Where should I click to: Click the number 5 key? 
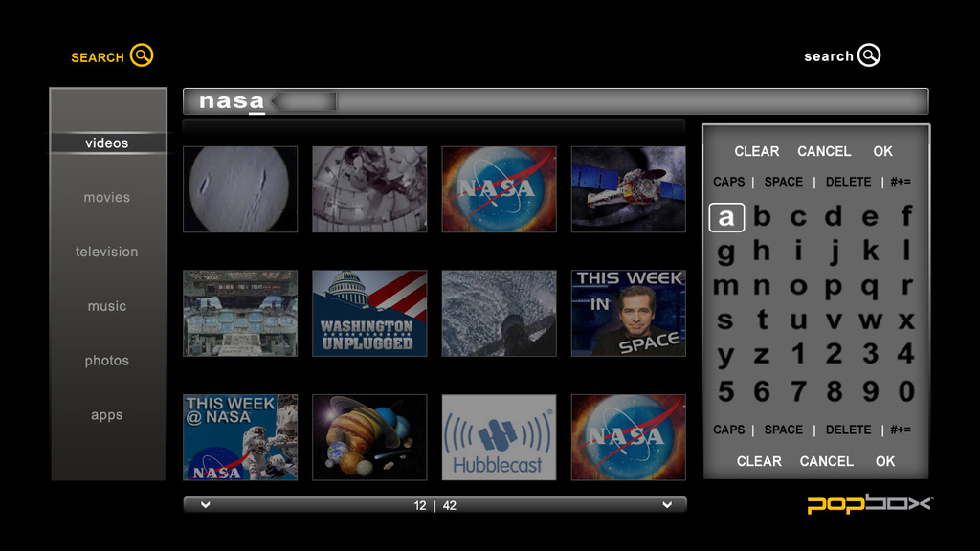point(725,391)
